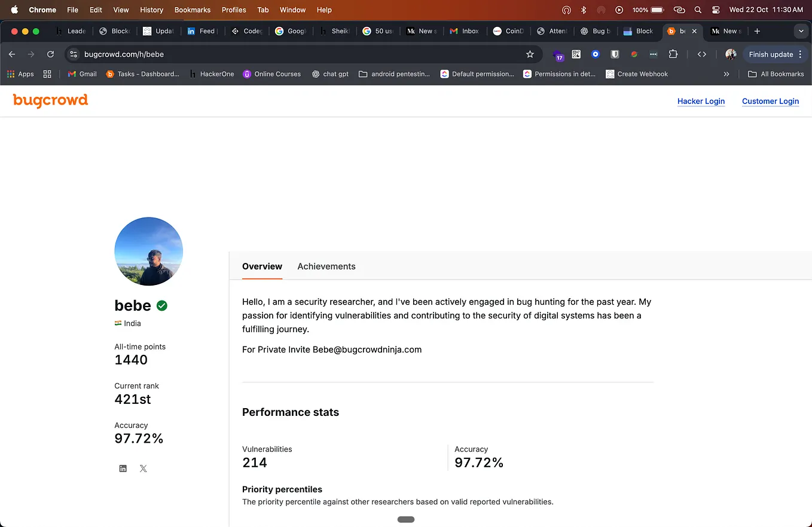Click bebe's profile photo
This screenshot has height=527, width=812.
[x=148, y=252]
